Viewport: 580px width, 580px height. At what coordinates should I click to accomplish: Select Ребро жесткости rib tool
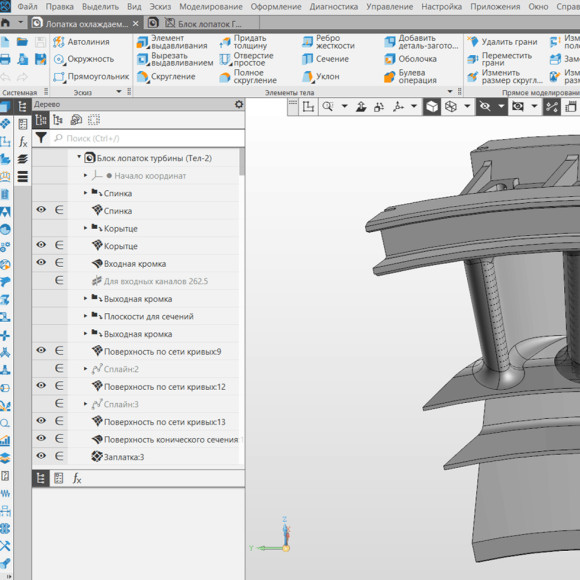(328, 42)
